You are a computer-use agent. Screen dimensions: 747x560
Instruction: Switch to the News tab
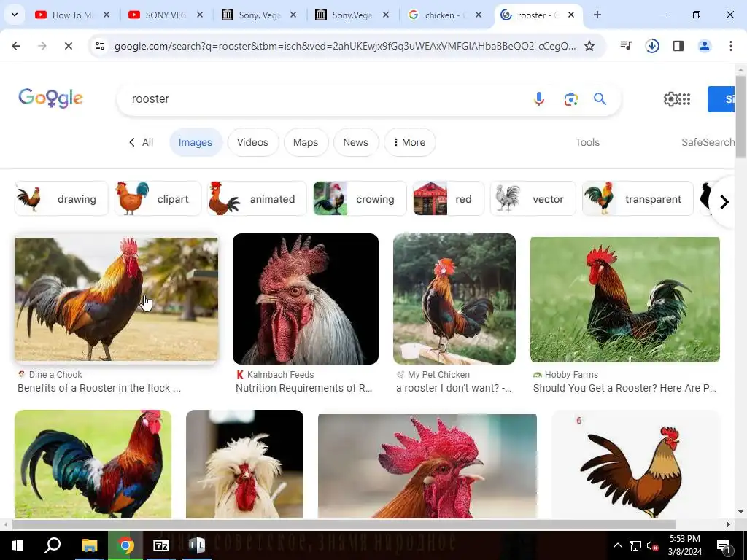tap(355, 142)
